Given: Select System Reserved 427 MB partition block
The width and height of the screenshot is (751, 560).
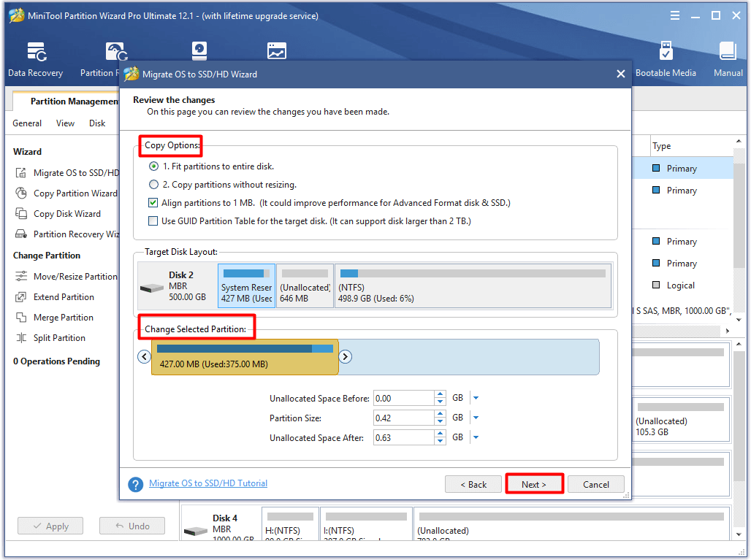Looking at the screenshot, I should tap(247, 285).
